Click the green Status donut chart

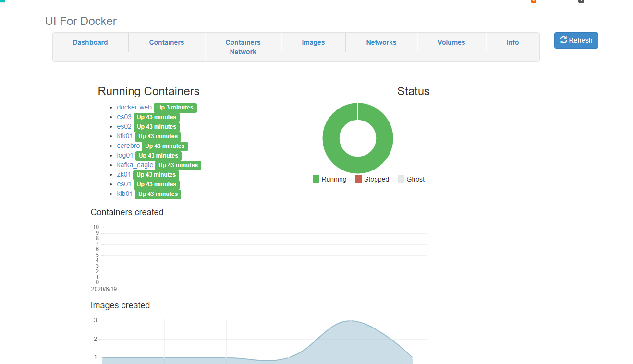(331, 138)
